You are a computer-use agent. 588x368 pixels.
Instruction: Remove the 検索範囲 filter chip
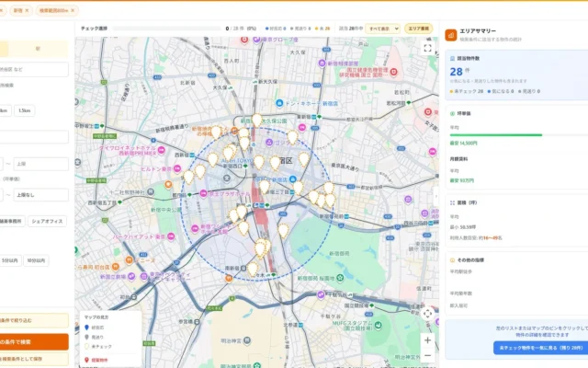(x=73, y=10)
